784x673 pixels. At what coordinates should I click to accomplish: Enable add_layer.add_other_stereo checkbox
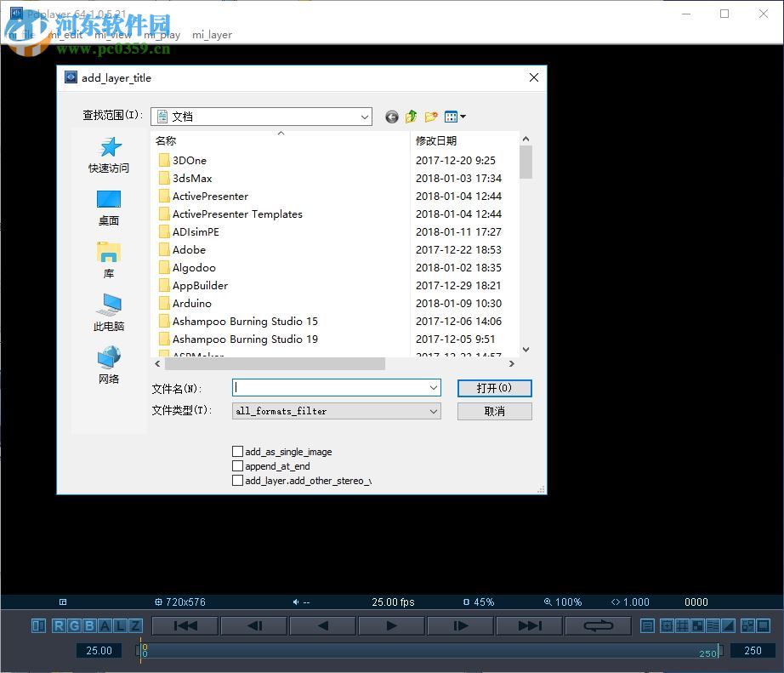click(x=238, y=480)
